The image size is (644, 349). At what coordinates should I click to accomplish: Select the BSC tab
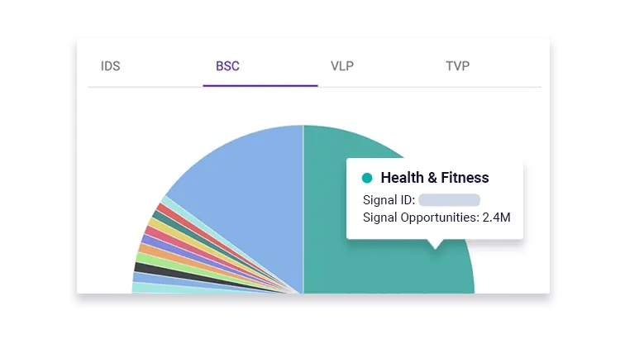[227, 66]
